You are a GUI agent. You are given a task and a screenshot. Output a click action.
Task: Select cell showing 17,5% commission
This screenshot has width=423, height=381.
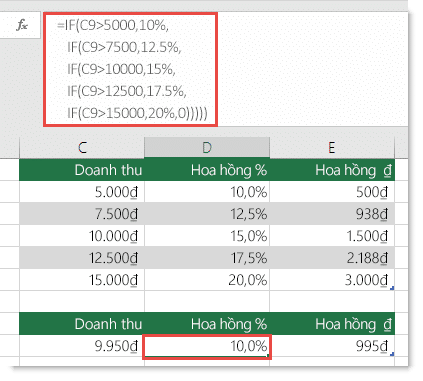207,258
